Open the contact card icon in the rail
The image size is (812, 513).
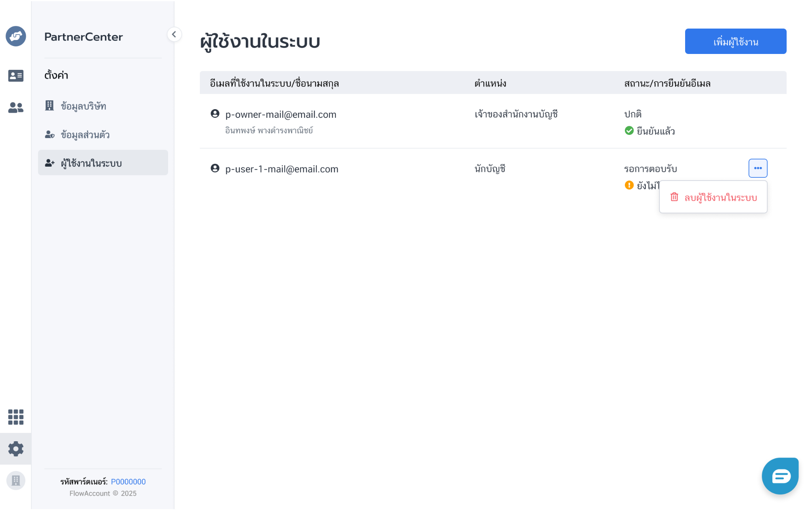(x=16, y=76)
